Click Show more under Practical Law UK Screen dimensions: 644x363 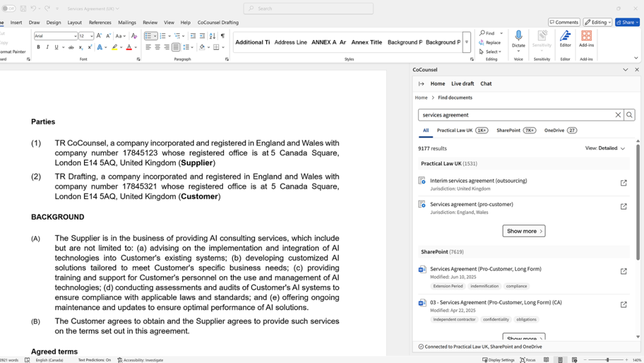[x=524, y=231]
